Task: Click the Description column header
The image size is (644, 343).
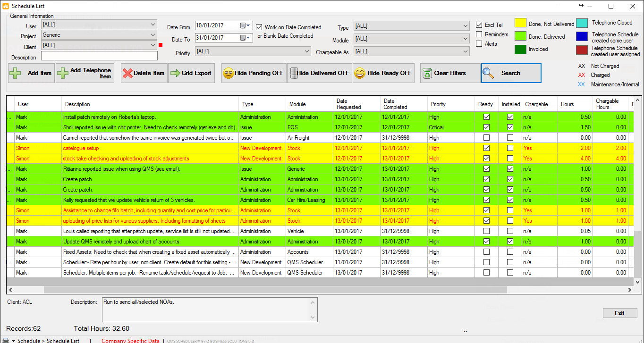Action: pyautogui.click(x=150, y=104)
